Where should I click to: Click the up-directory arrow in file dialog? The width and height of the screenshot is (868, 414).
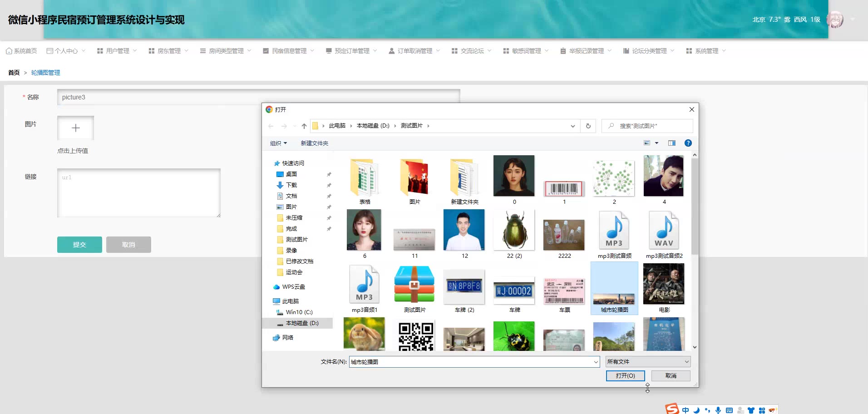click(304, 126)
